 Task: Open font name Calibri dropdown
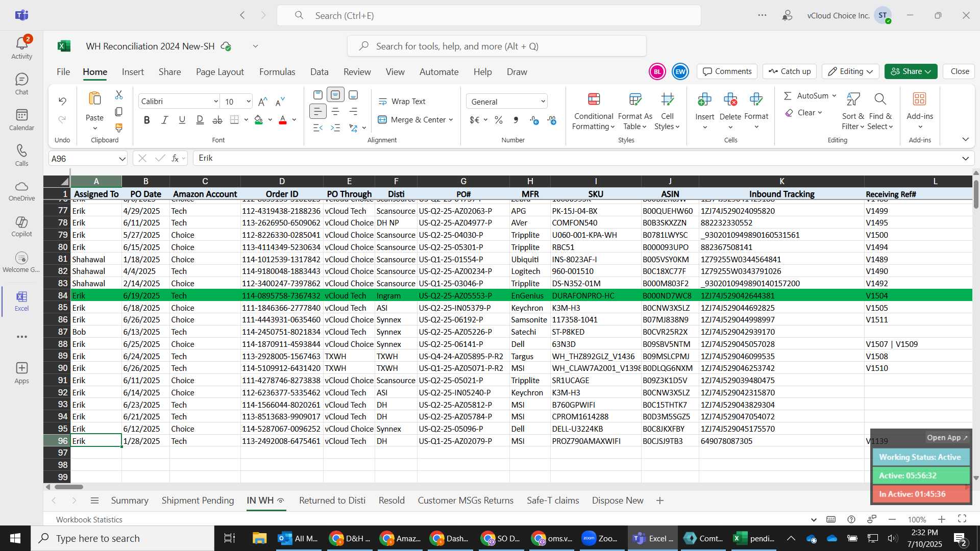coord(215,102)
